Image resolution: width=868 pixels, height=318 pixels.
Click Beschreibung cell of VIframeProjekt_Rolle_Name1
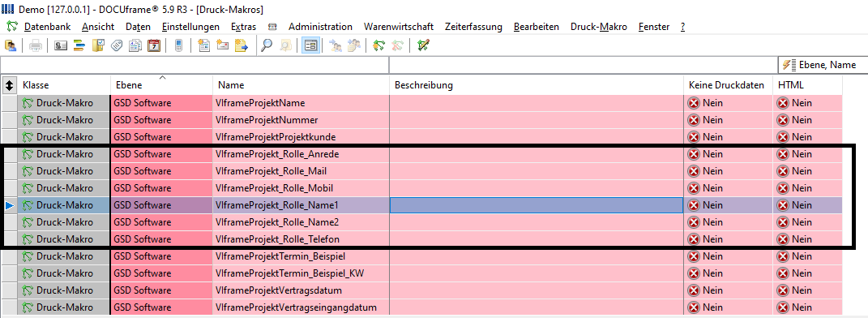[x=537, y=205]
